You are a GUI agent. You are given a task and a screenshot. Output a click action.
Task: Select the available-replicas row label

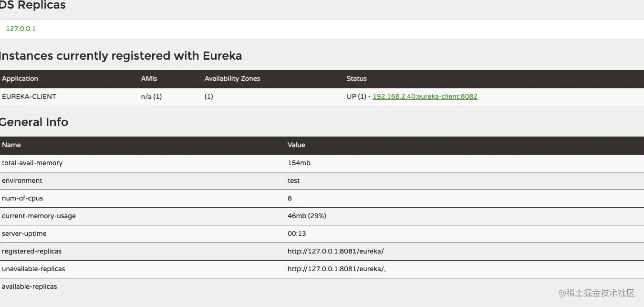point(30,287)
